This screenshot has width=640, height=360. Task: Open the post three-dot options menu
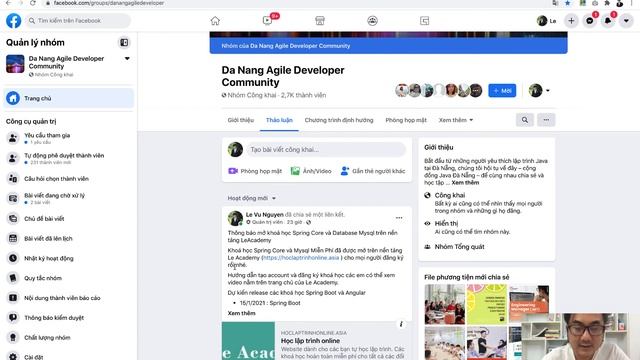click(399, 218)
